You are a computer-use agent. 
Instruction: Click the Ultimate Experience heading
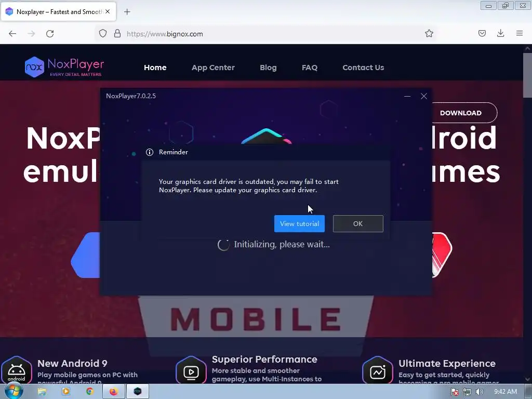pyautogui.click(x=447, y=363)
